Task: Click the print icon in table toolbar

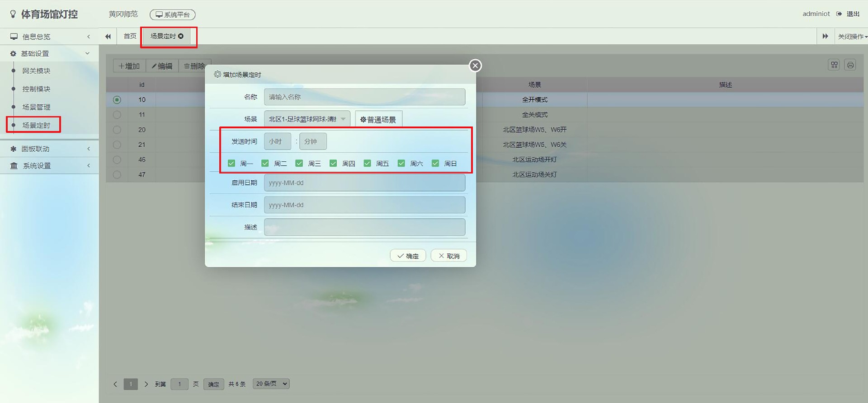Action: click(x=850, y=65)
